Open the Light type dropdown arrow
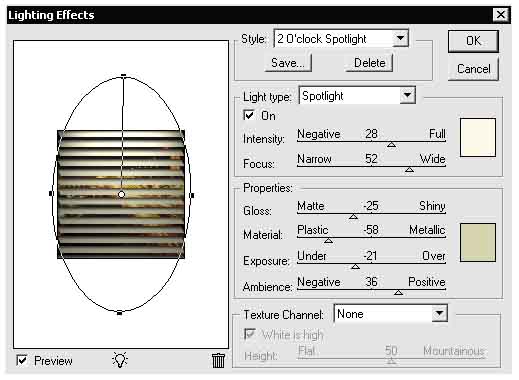The width and height of the screenshot is (519, 380). (x=407, y=96)
